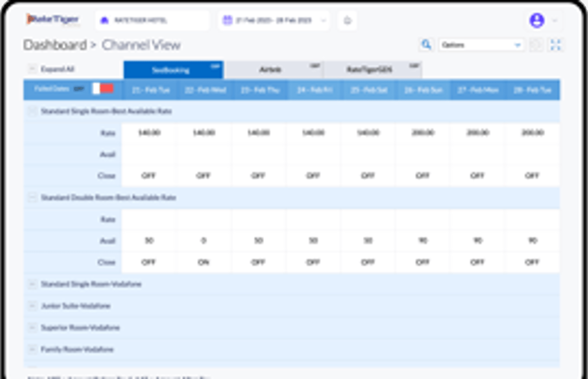
Task: Toggle Standard Double Close ON for 22-Feb
Action: coord(203,262)
